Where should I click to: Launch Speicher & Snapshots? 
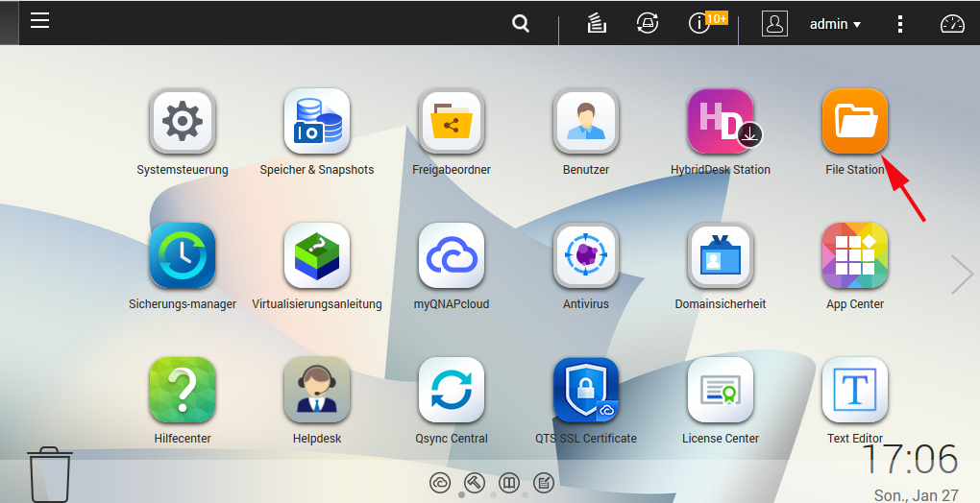tap(317, 121)
